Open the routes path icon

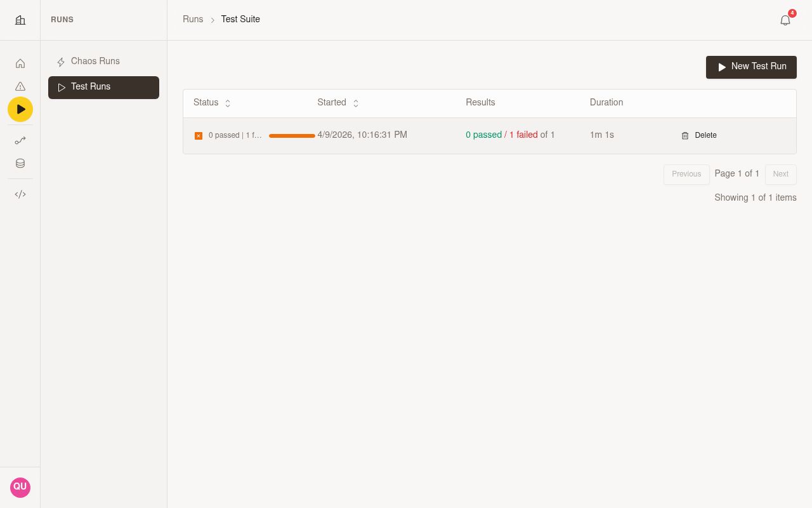pos(20,140)
